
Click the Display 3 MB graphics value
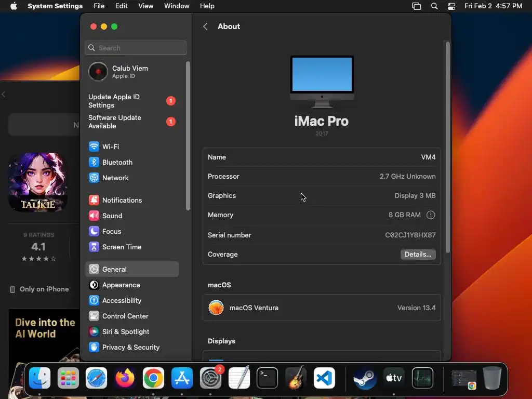(x=415, y=196)
